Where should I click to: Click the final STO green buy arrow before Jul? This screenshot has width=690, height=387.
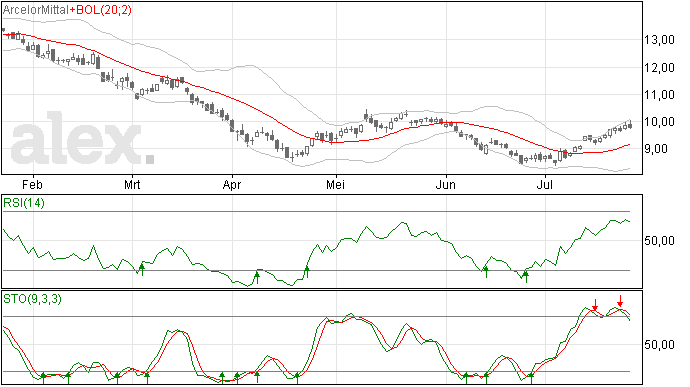[531, 378]
